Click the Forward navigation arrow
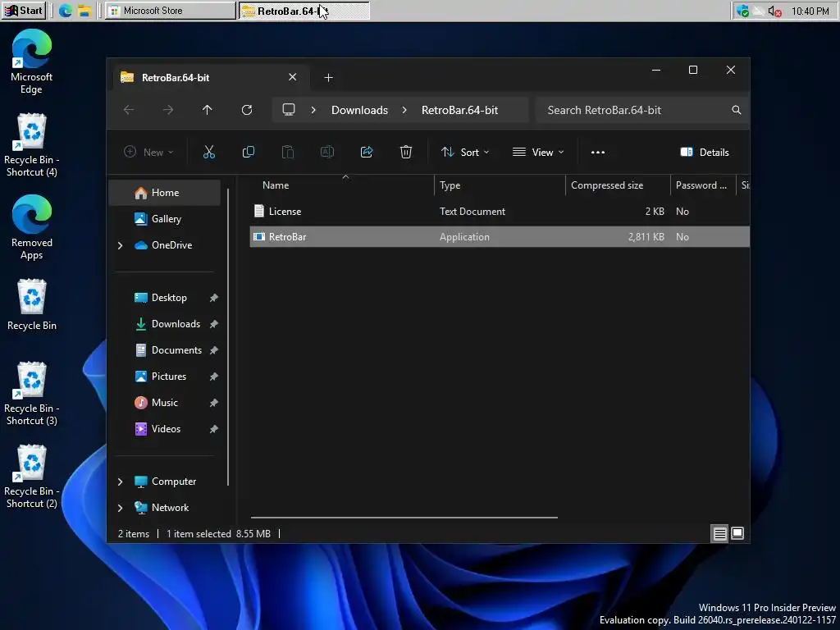 coord(168,110)
